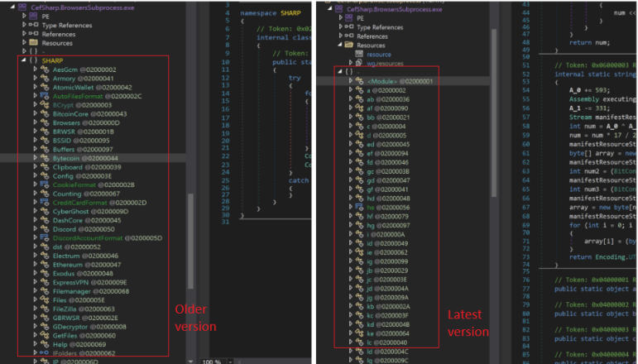The image size is (638, 364).
Task: Click the left tree's vertical scrollbar
Action: click(190, 242)
